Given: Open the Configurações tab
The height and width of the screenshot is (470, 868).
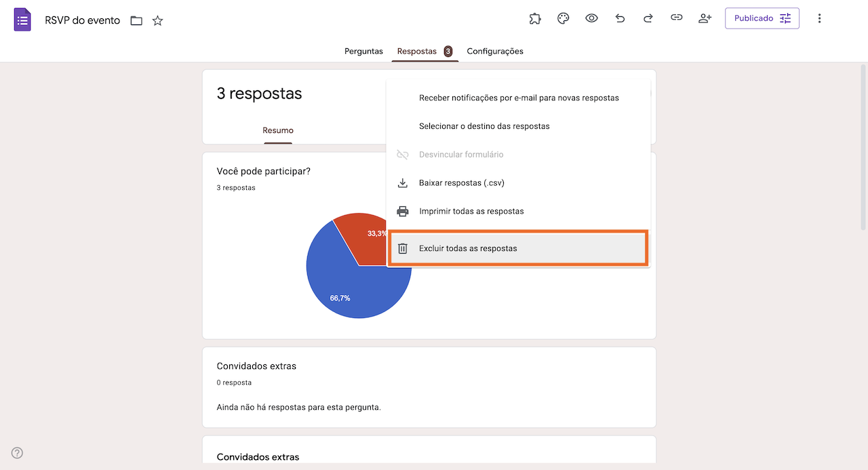Looking at the screenshot, I should pyautogui.click(x=495, y=51).
